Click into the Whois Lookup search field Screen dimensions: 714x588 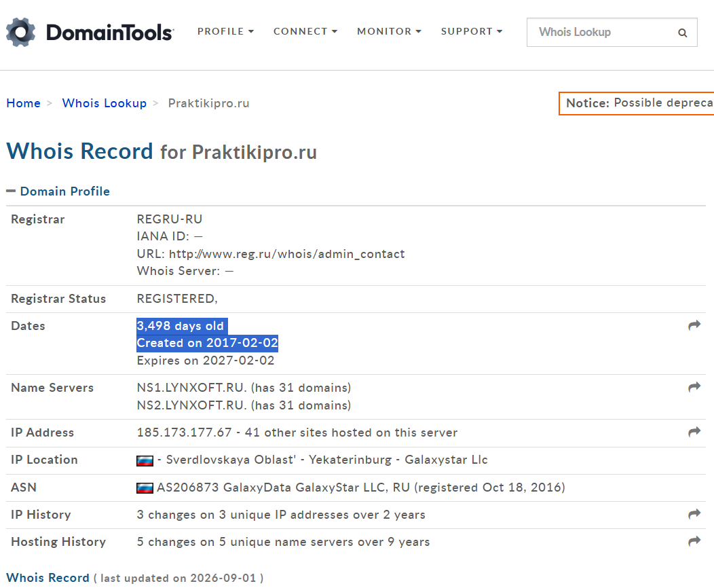pos(601,33)
